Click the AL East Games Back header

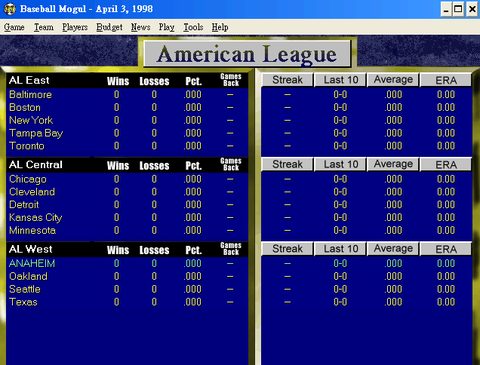(x=231, y=80)
